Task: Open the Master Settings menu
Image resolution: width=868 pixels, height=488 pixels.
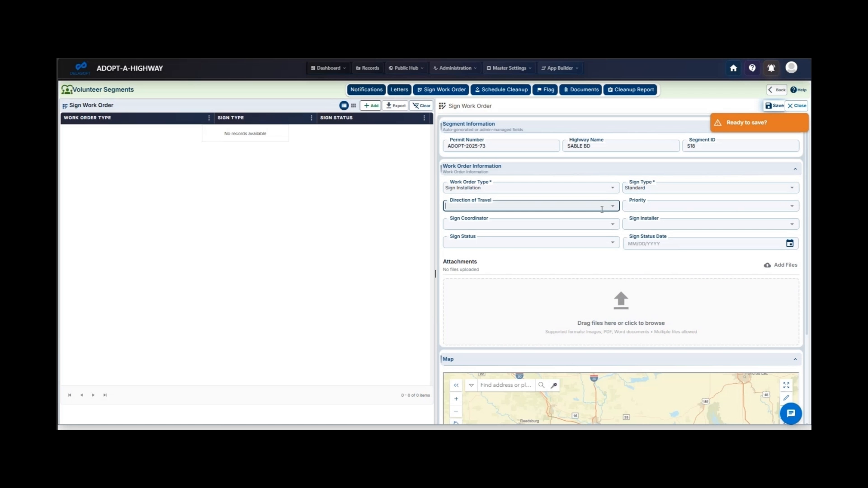Action: point(508,68)
